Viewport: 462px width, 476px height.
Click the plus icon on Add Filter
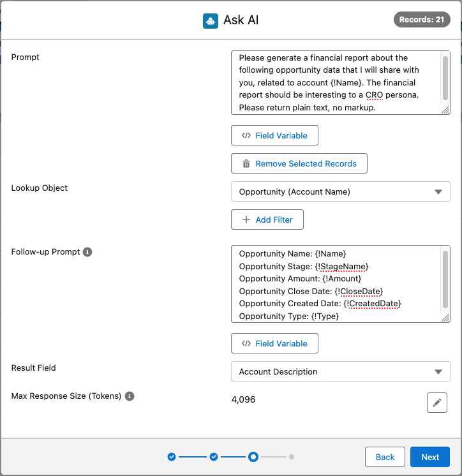pyautogui.click(x=246, y=219)
